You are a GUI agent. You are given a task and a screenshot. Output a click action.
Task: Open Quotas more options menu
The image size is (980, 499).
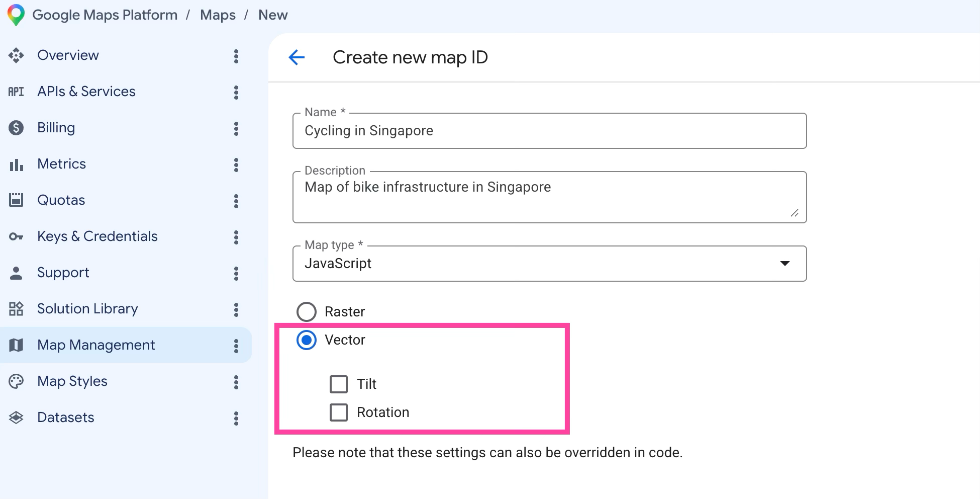236,201
